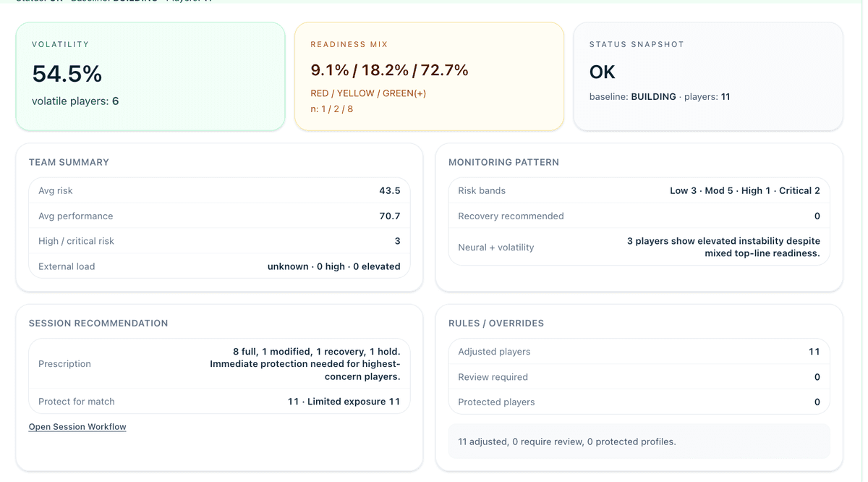Click the 54.5% volatility value
The height and width of the screenshot is (482, 868).
66,75
